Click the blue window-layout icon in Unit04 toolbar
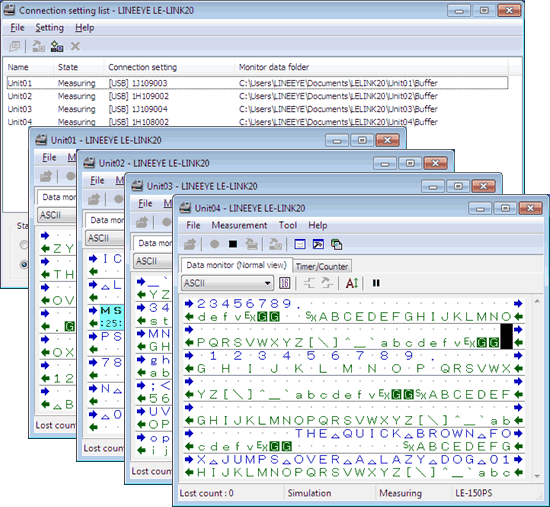550x507 pixels. [300, 244]
